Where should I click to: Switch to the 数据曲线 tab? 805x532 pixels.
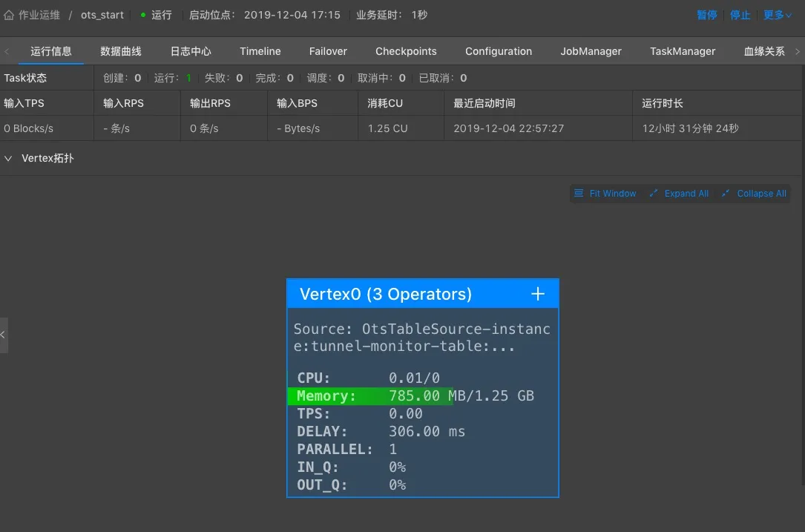[x=121, y=51]
